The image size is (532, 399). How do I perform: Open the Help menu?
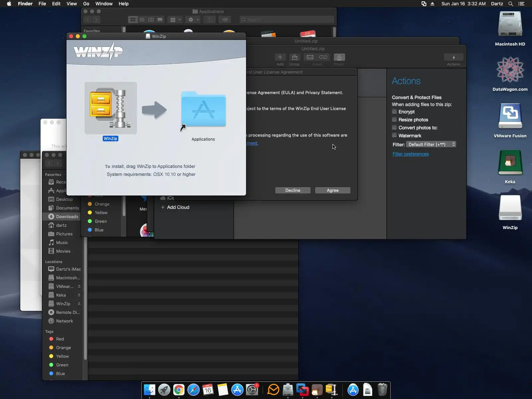123,4
